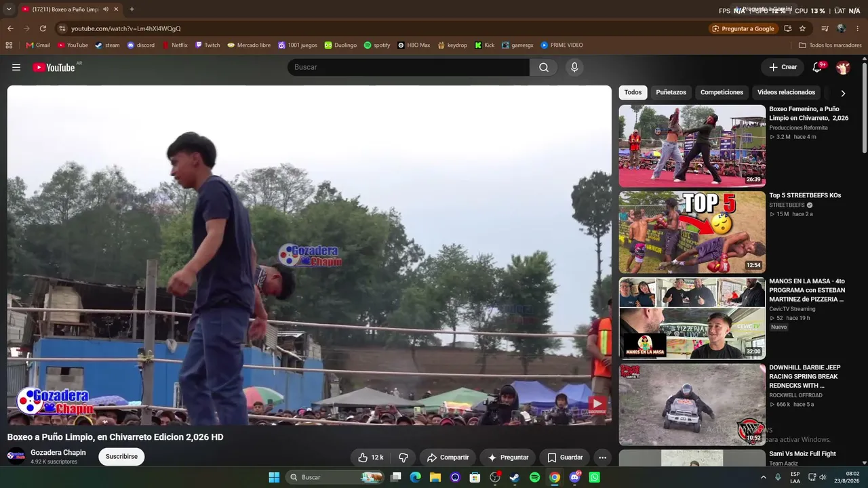Open Microsoft Edge from the taskbar
The image size is (868, 488).
pos(415,477)
